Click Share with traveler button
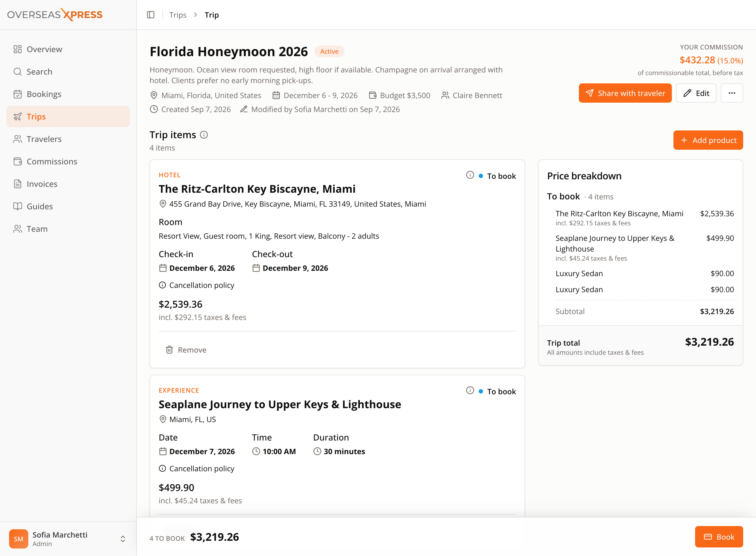 click(625, 93)
